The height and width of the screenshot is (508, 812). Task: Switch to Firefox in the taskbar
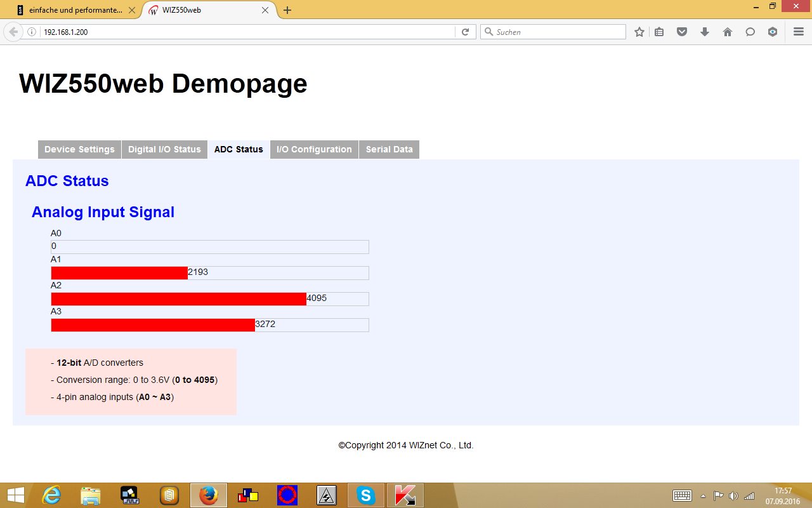[209, 495]
